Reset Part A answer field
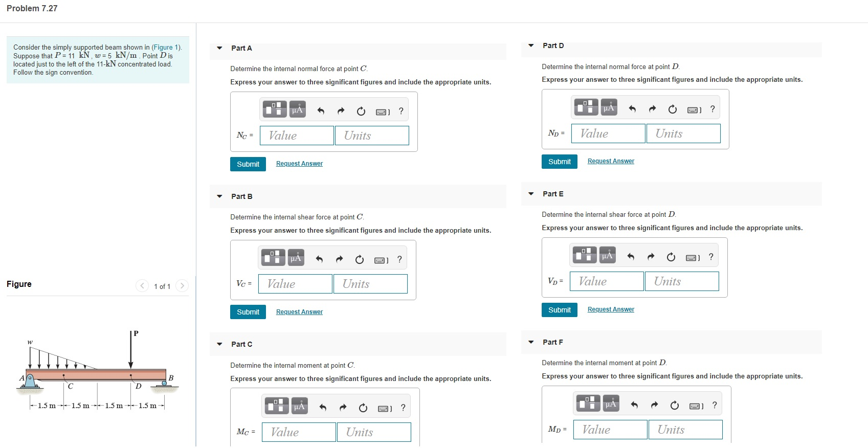 click(x=361, y=111)
